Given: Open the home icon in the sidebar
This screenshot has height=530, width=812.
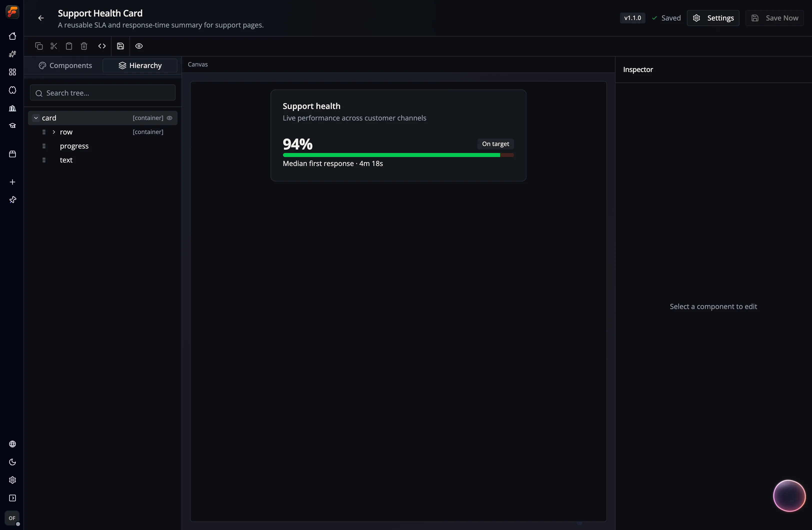Looking at the screenshot, I should point(12,36).
